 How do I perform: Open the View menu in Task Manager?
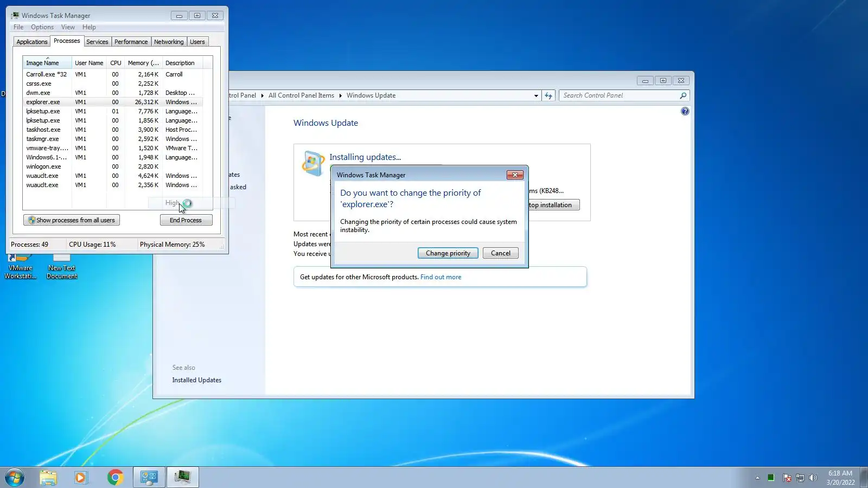[x=68, y=27]
